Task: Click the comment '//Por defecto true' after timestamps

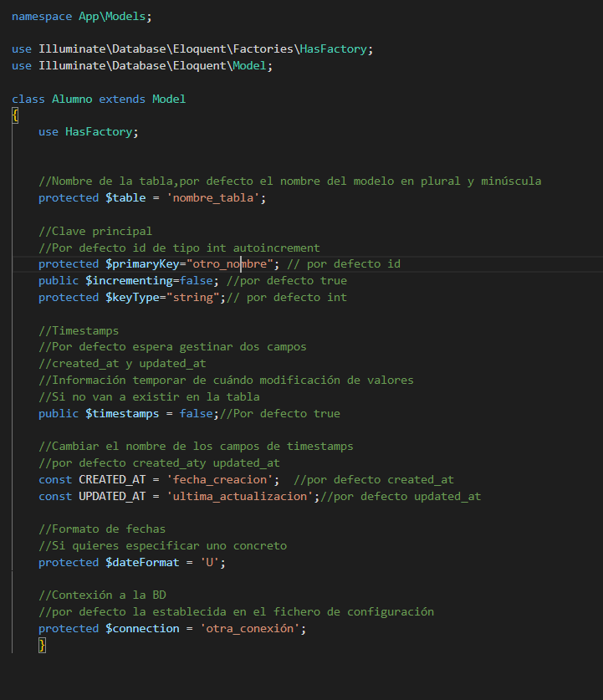Action: coord(280,413)
